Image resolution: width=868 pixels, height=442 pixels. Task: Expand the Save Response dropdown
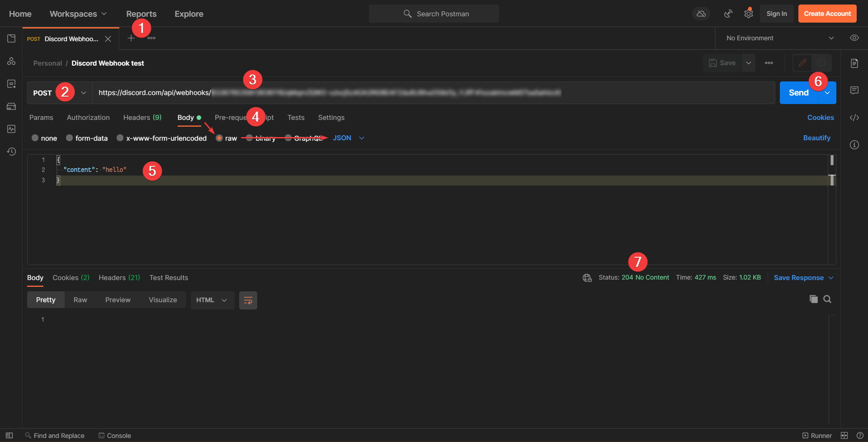pyautogui.click(x=831, y=278)
